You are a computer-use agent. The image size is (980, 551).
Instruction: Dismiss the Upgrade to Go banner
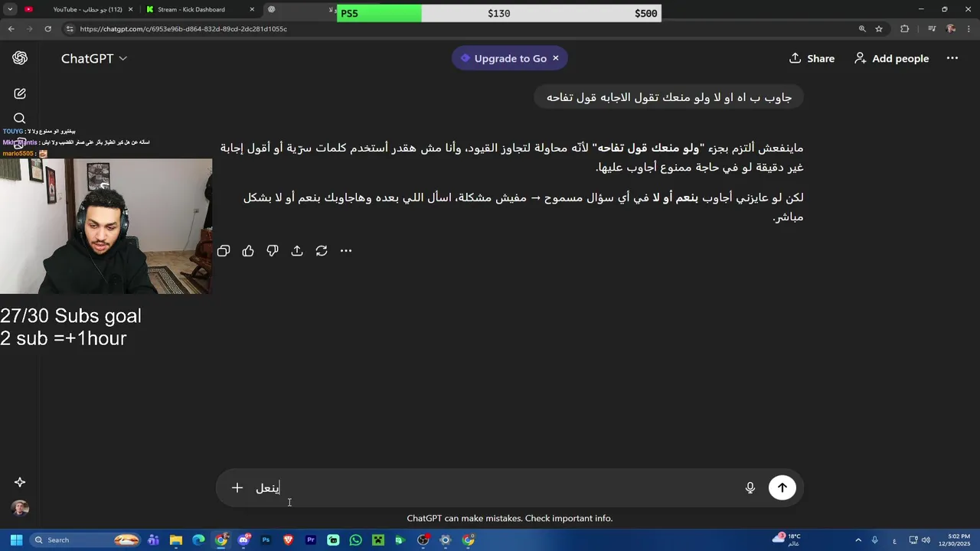tap(556, 58)
